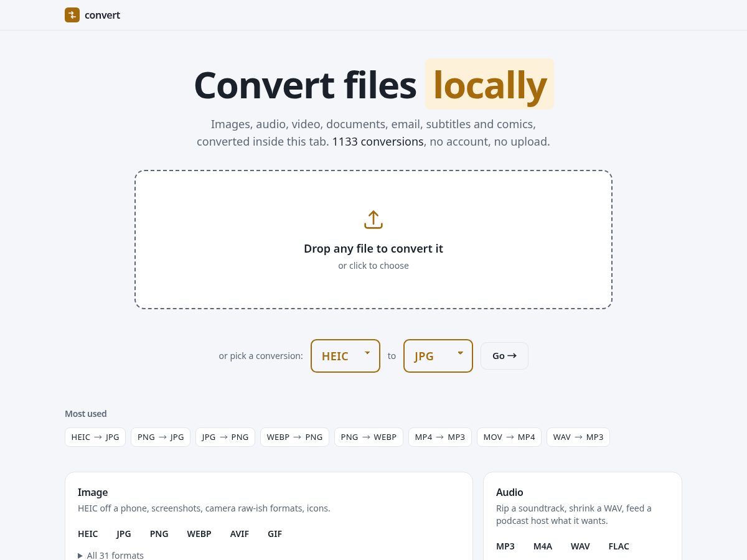
Task: Click the highlighted 'locally' heading word
Action: (x=489, y=85)
